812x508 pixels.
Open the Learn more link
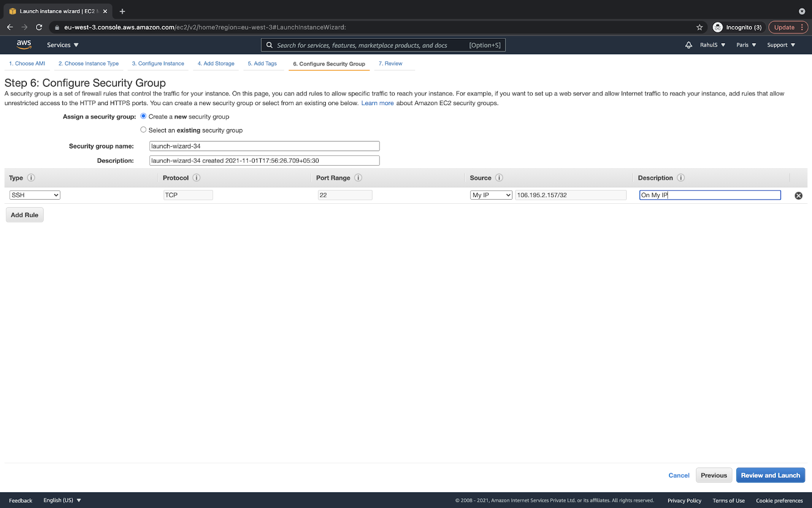coord(378,103)
